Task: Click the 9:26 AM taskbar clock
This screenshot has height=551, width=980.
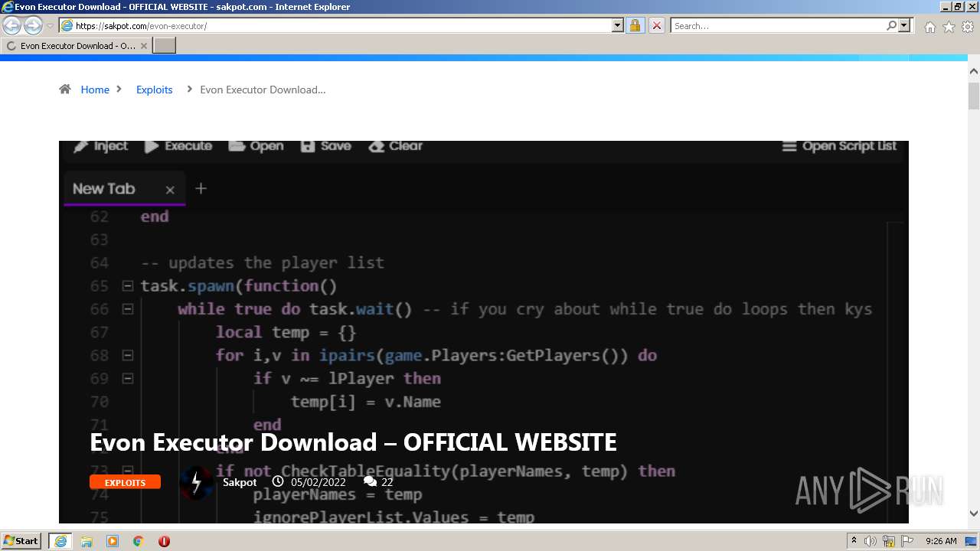Action: 941,541
